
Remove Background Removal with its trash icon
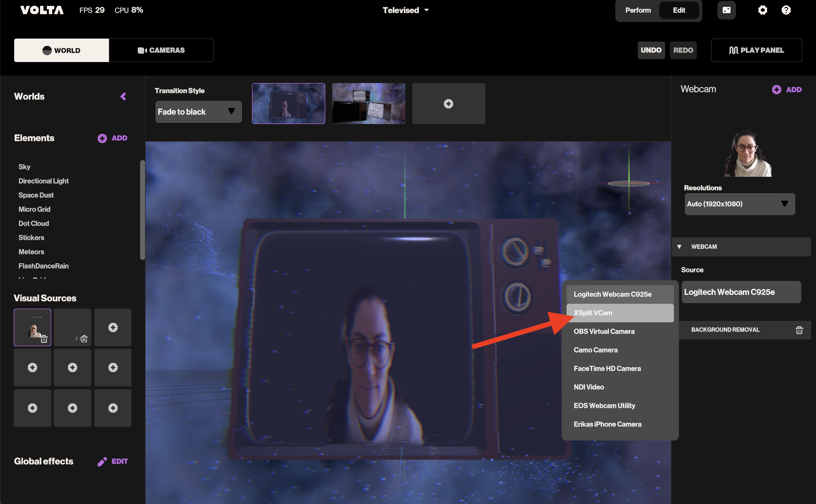click(x=799, y=330)
